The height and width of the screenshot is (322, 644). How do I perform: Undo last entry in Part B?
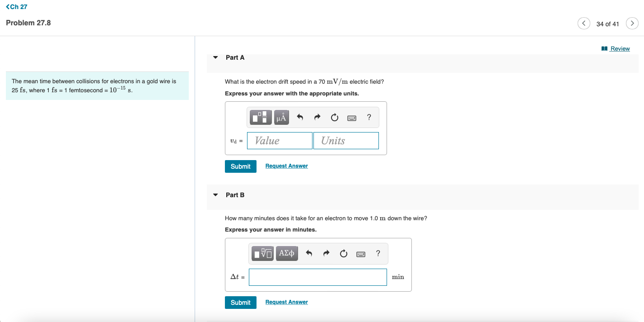(309, 254)
